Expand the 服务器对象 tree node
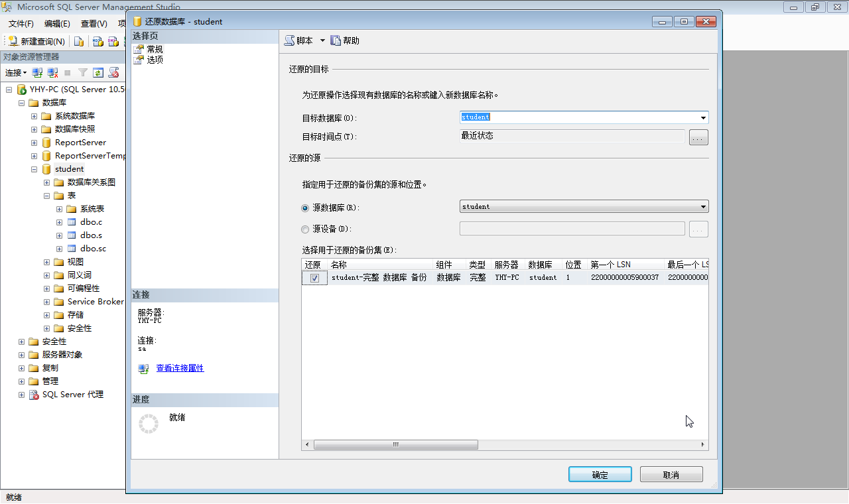The height and width of the screenshot is (504, 849). click(x=22, y=355)
